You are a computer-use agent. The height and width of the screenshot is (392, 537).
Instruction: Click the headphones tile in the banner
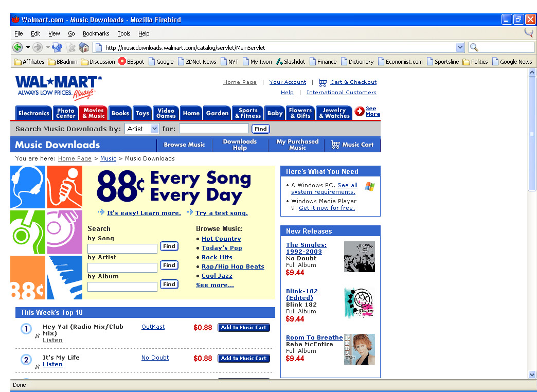pos(28,187)
